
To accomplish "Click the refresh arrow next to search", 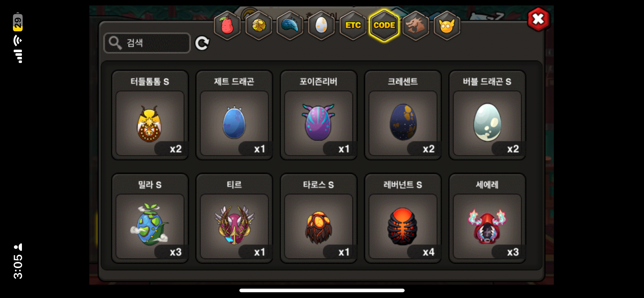I will 202,43.
